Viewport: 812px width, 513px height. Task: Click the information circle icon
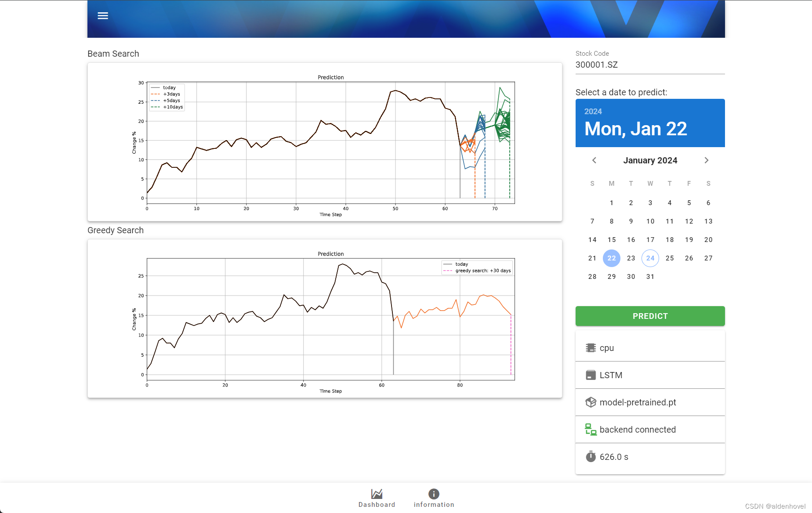click(434, 494)
